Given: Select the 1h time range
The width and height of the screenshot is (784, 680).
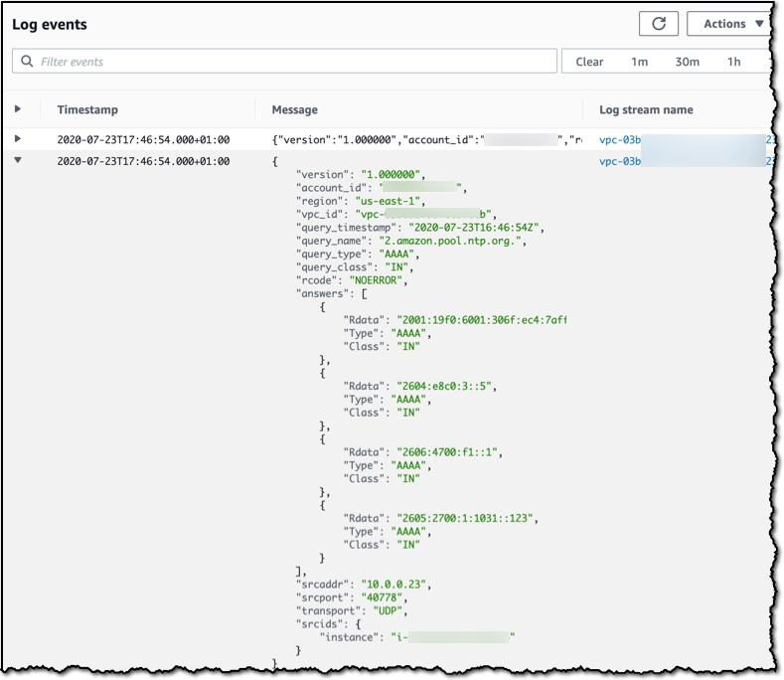Looking at the screenshot, I should pyautogui.click(x=733, y=62).
